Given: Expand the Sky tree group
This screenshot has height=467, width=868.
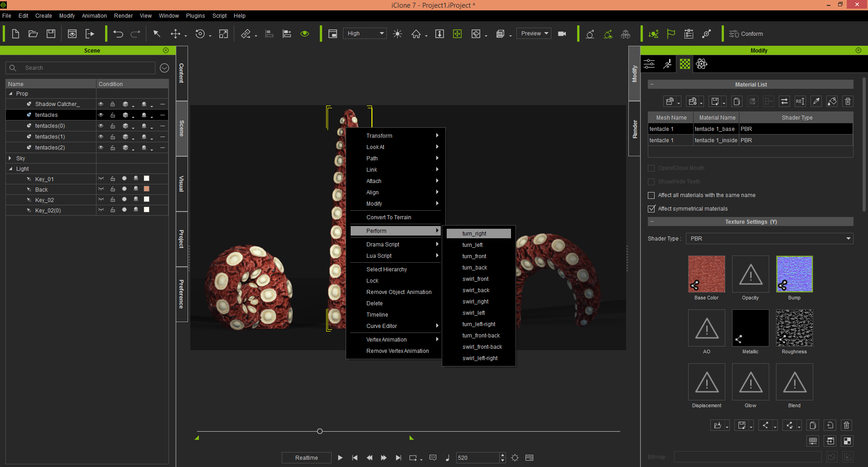Looking at the screenshot, I should pyautogui.click(x=10, y=158).
